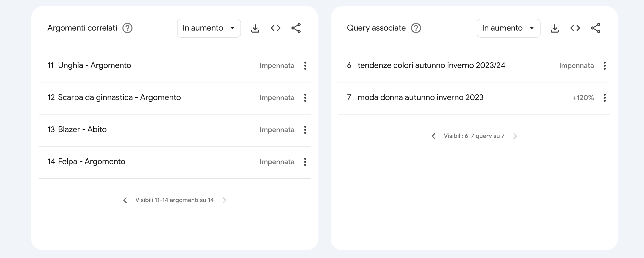
Task: Open more options for moda donna query
Action: pos(605,98)
